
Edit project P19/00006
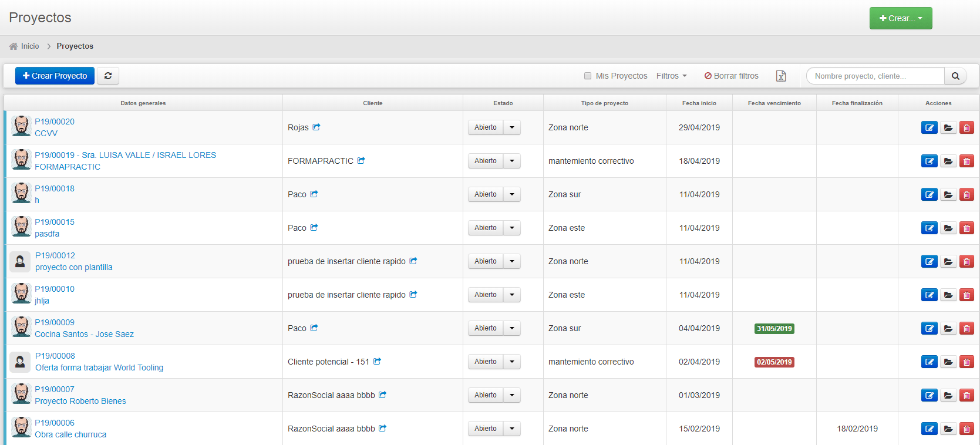coord(930,429)
